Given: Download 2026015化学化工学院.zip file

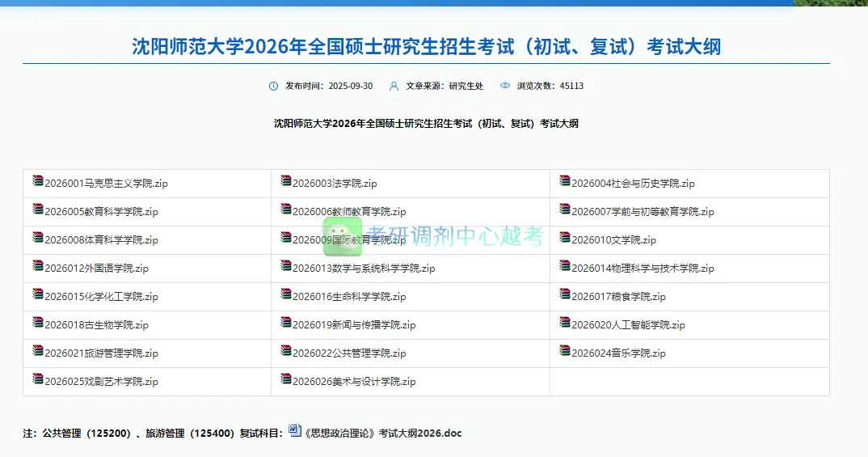Looking at the screenshot, I should point(101,296).
